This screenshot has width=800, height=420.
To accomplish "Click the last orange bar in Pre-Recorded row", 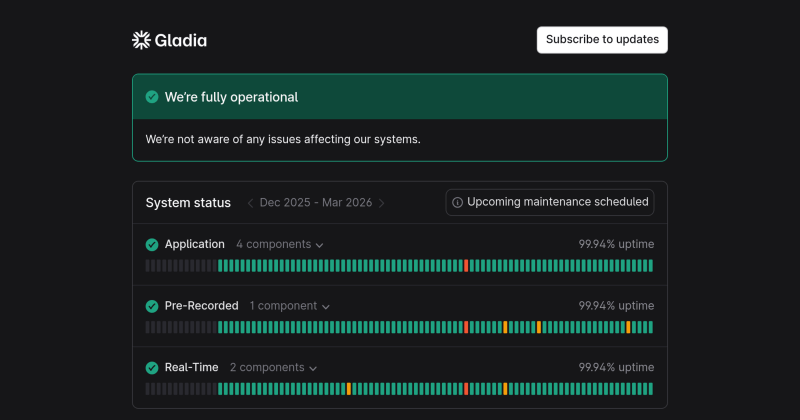I will 628,328.
